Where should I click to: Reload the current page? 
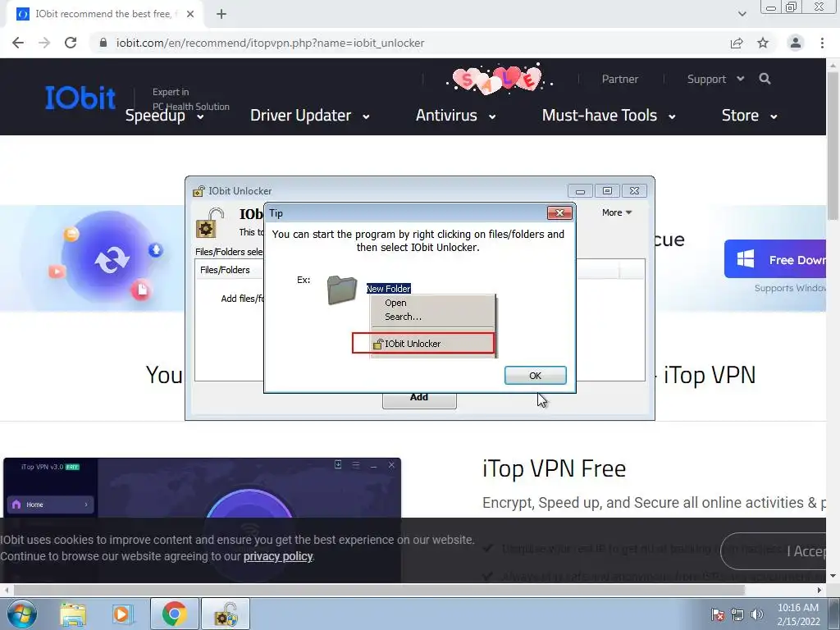[x=71, y=43]
